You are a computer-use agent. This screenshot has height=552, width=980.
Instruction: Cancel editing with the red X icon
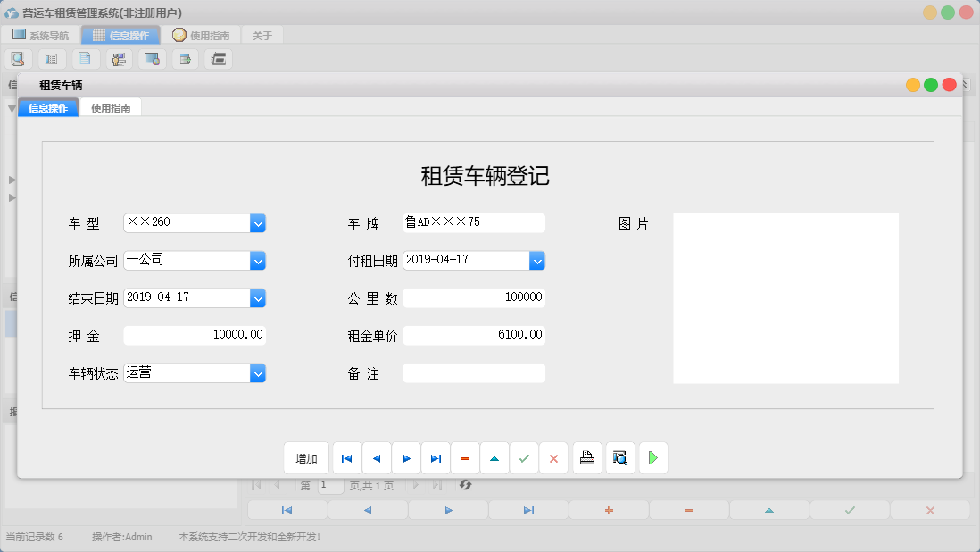click(x=553, y=457)
